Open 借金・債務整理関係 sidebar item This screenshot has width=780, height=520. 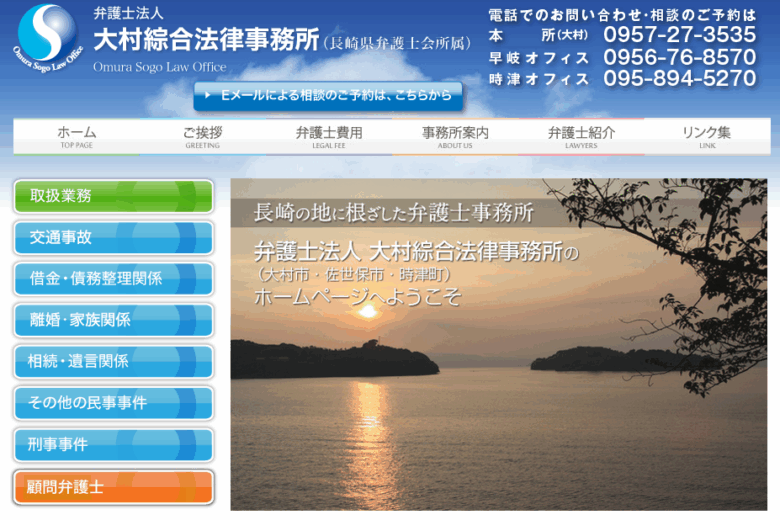pyautogui.click(x=113, y=279)
